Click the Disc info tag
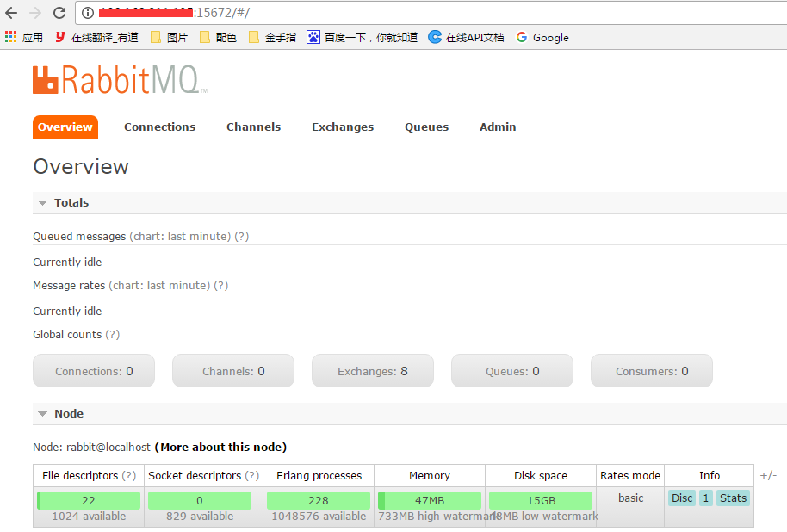Screen dimensions: 787x532 [x=682, y=498]
